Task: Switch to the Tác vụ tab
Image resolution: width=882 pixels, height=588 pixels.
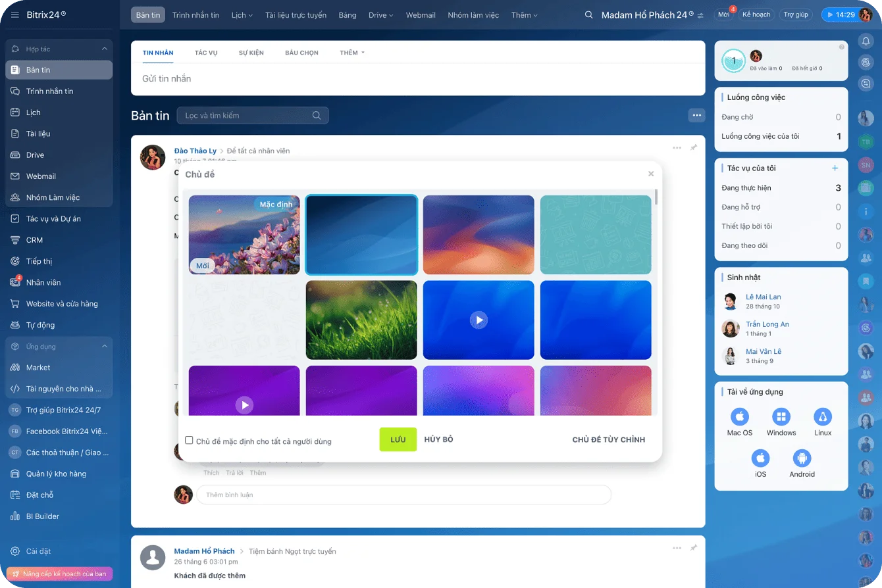Action: tap(206, 53)
